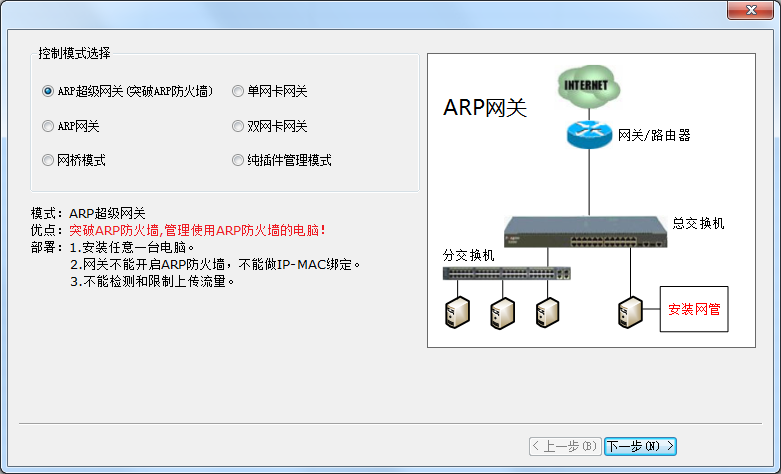Viewport: 781px width, 474px height.
Task: Click the blue router icon
Action: pos(589,134)
